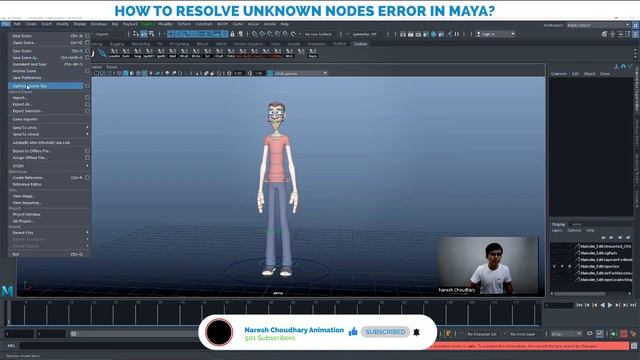
Task: Expand the Send to Unity submenu
Action: coord(49,128)
